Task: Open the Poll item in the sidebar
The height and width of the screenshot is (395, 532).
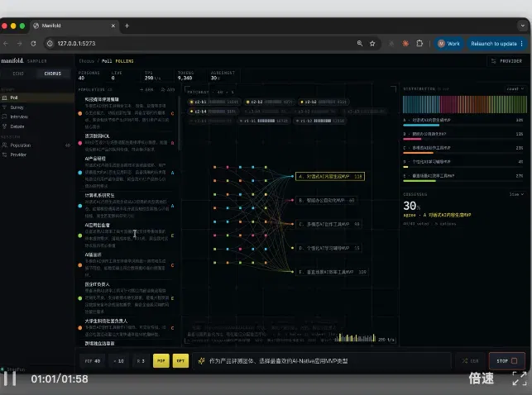Action: [36, 98]
